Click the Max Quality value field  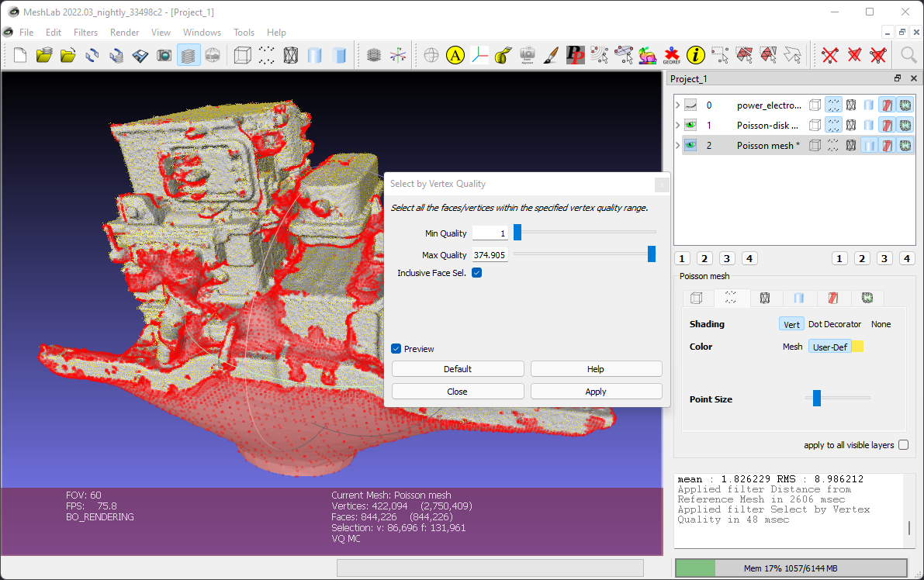pos(490,255)
